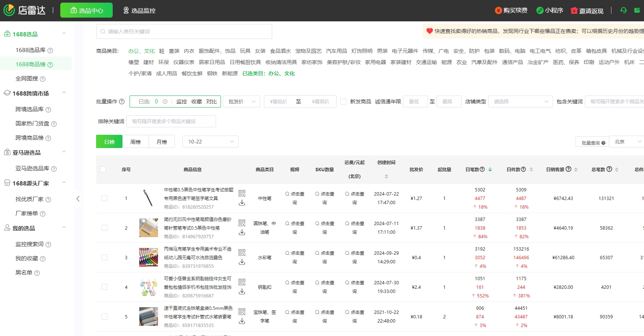The height and width of the screenshot is (336, 644).
Task: Show QR code for product 818260520257
Action: [x=242, y=193]
